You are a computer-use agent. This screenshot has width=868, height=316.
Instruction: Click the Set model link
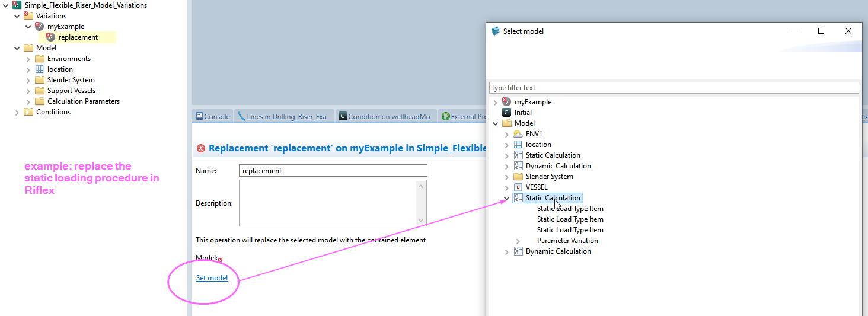pos(212,278)
